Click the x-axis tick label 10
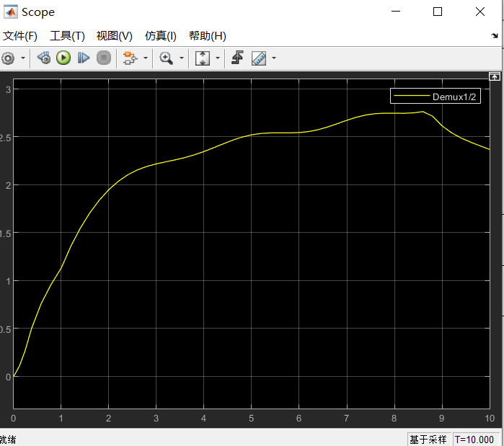This screenshot has width=504, height=446. (490, 418)
